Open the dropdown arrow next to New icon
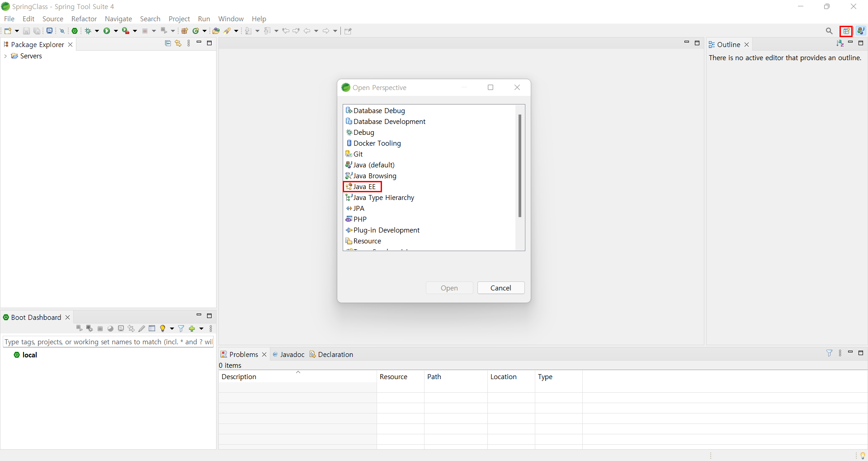Viewport: 868px width, 461px height. [17, 31]
